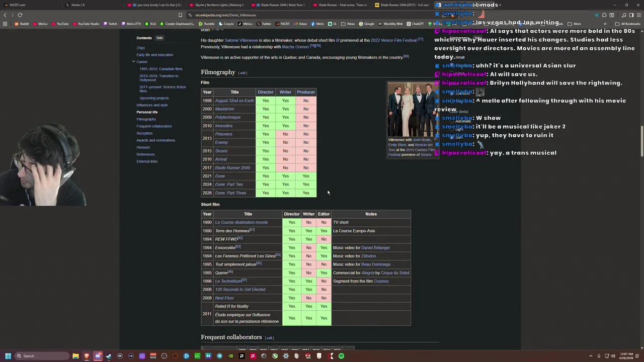Open the Dune: Part Three link
Screen dimensions: 644x362
click(x=230, y=193)
